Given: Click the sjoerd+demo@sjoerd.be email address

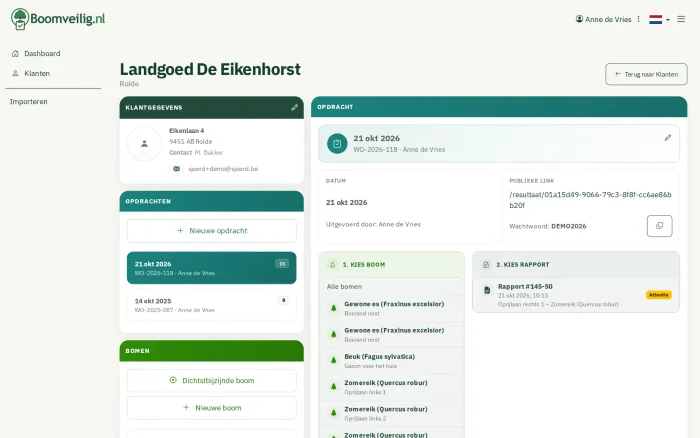Looking at the screenshot, I should coord(223,169).
